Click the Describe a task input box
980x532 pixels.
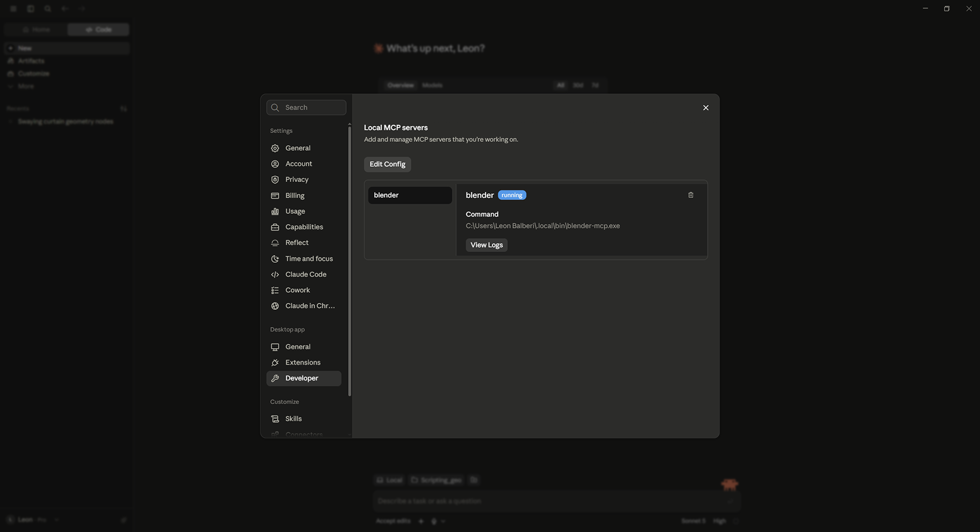pyautogui.click(x=557, y=501)
